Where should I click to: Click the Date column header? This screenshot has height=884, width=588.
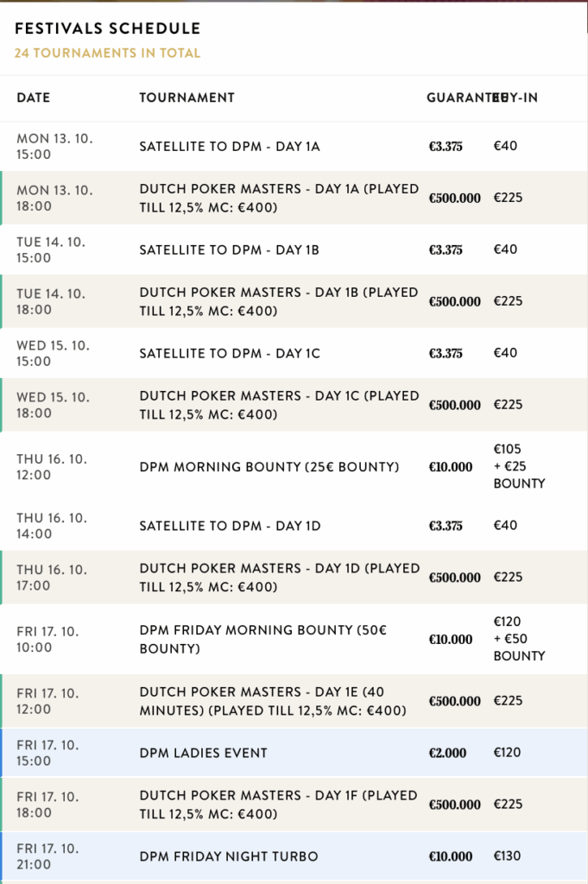point(34,98)
